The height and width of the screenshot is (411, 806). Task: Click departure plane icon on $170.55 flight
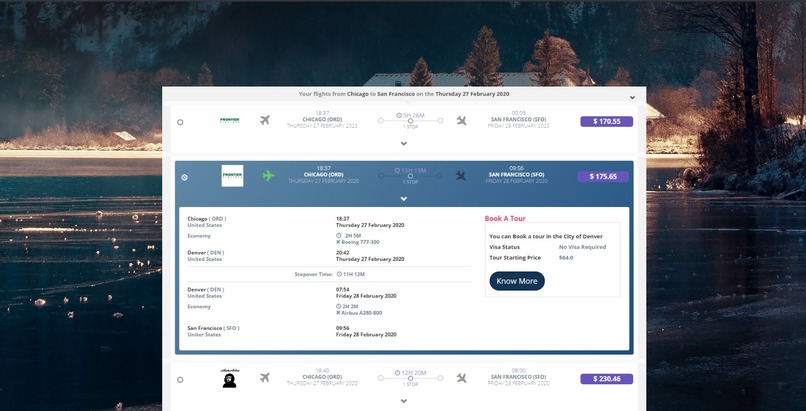point(265,120)
